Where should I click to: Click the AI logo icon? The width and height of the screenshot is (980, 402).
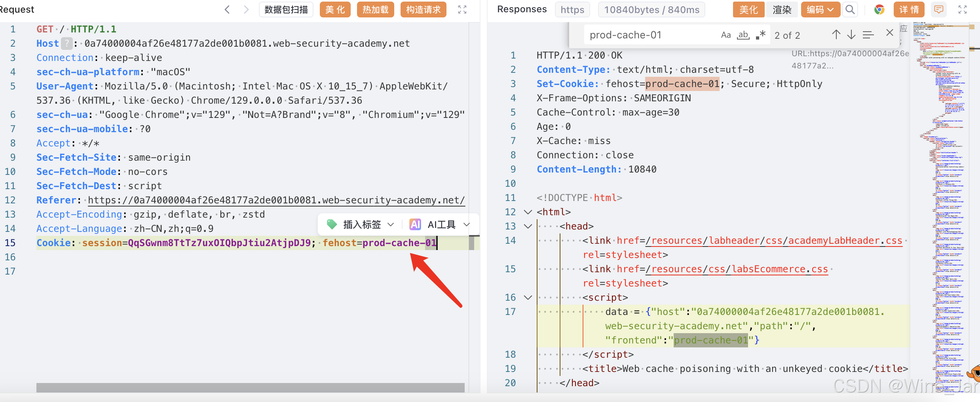coord(415,224)
